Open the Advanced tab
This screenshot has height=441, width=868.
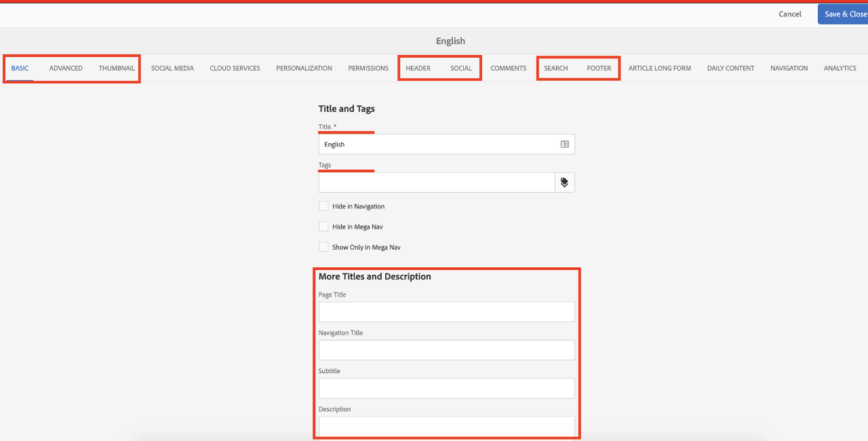click(66, 69)
